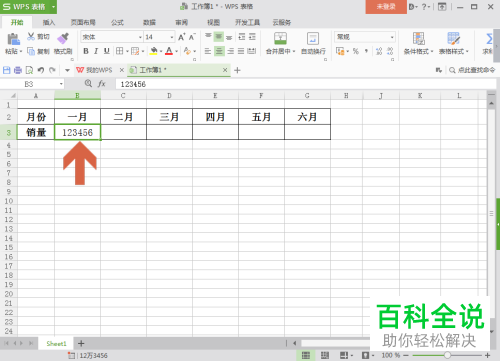The image size is (500, 361).
Task: Decrease font size with the A- icon
Action: pos(192,37)
